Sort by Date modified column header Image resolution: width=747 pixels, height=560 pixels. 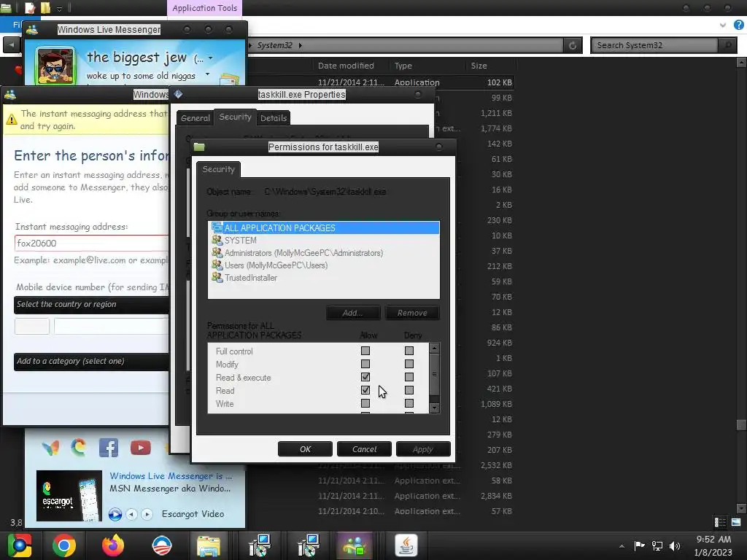pos(346,66)
